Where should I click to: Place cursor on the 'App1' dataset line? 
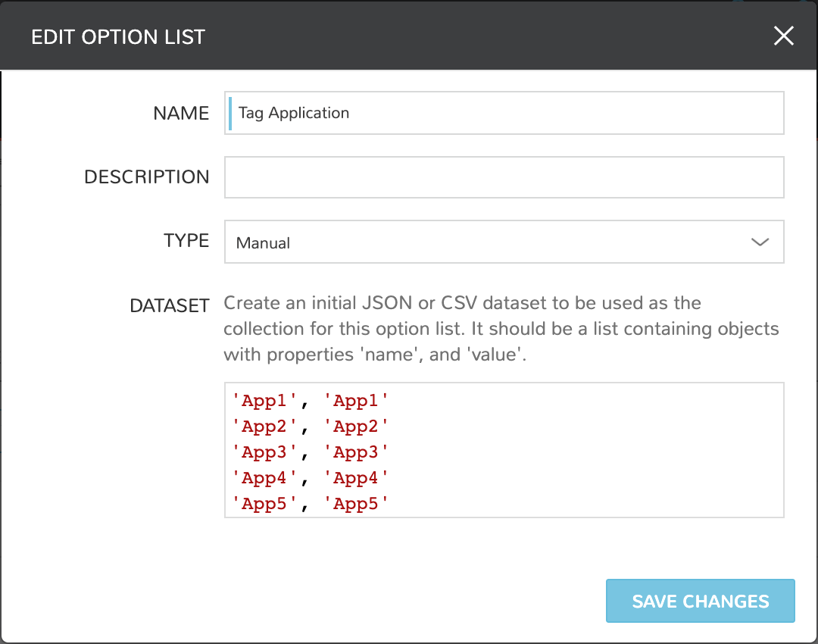(x=309, y=400)
